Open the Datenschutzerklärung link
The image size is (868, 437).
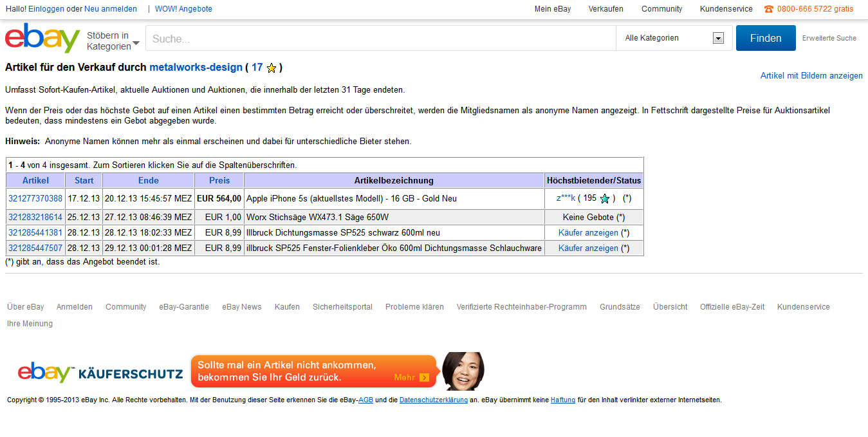tap(434, 400)
